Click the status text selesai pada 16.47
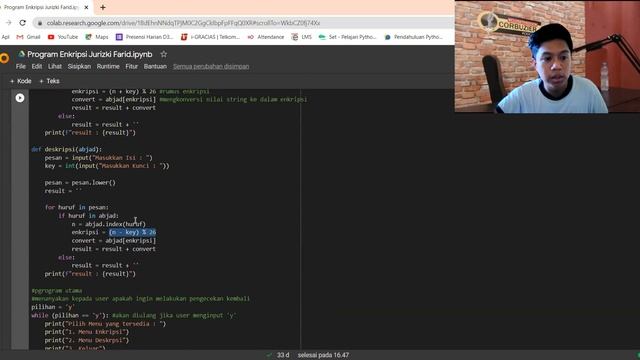The width and height of the screenshot is (640, 360). click(323, 355)
